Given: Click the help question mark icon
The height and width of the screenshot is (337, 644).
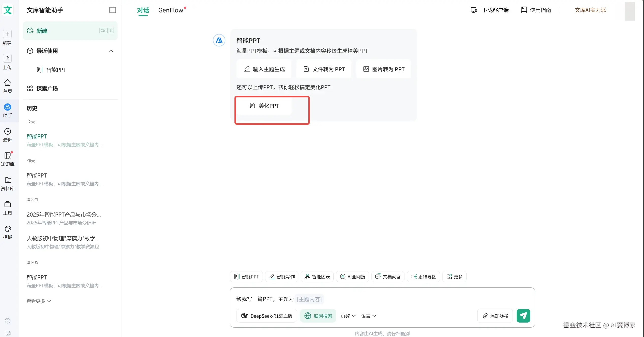Looking at the screenshot, I should 8,321.
